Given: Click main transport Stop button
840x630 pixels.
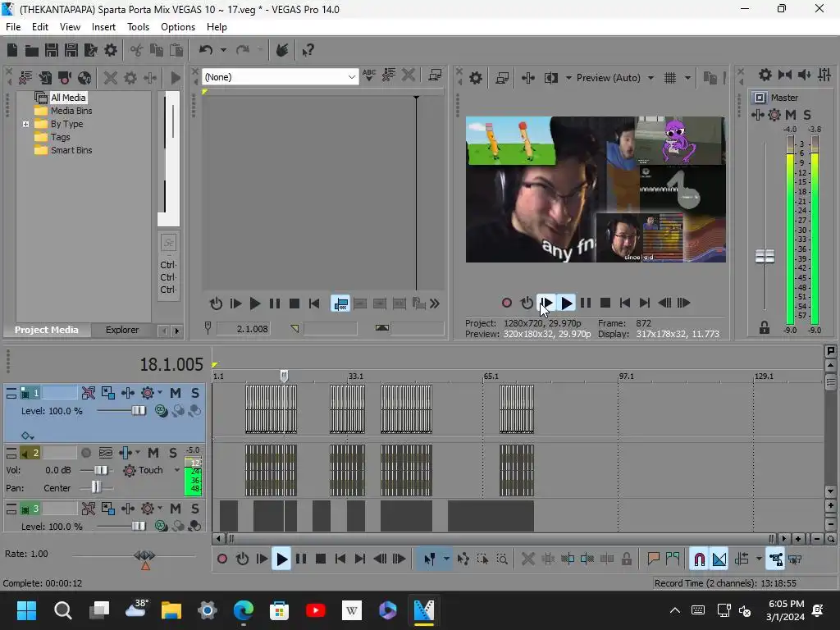Looking at the screenshot, I should pos(321,559).
